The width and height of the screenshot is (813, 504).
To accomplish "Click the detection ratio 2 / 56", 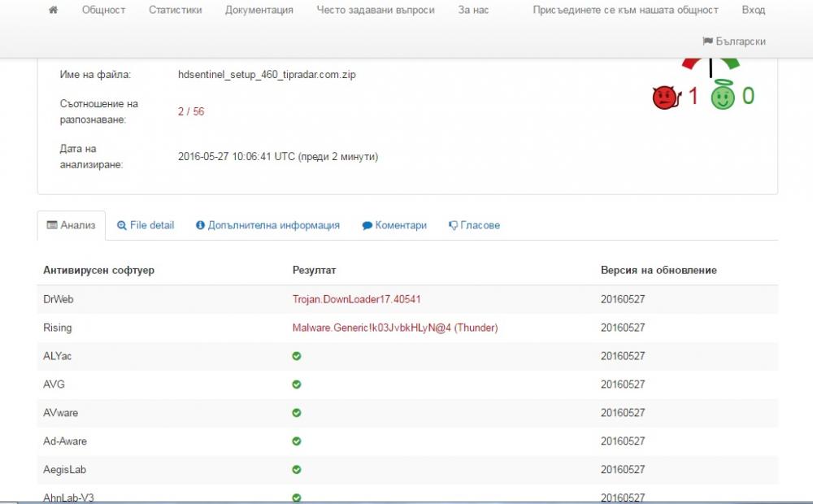I will tap(191, 111).
